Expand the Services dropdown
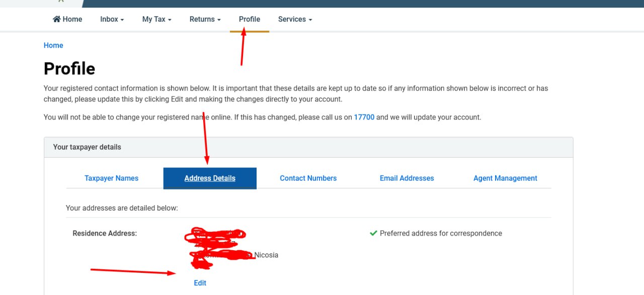 click(295, 19)
